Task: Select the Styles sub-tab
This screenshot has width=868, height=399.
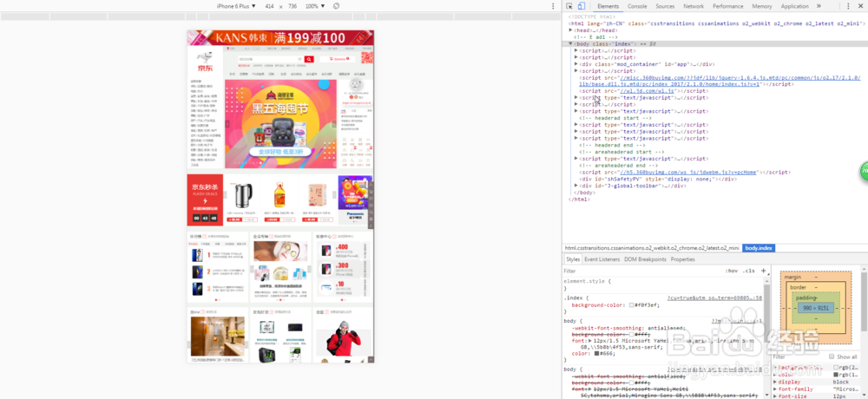Action: click(573, 259)
